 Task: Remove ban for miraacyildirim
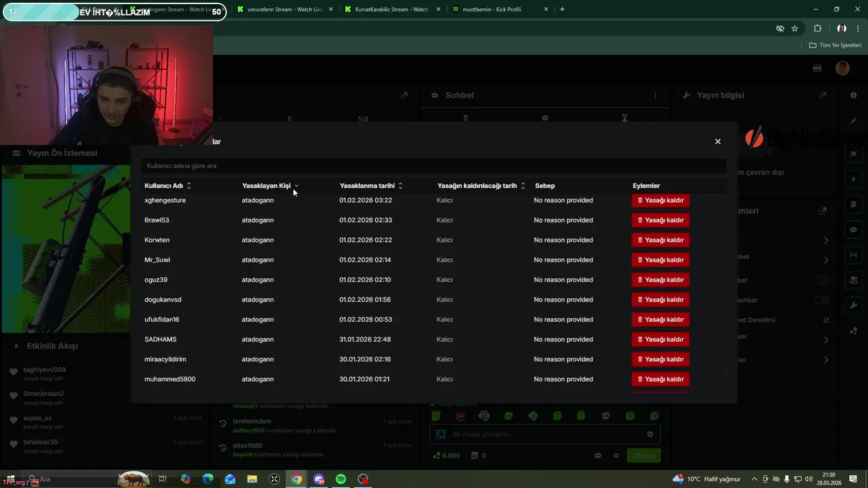point(660,359)
